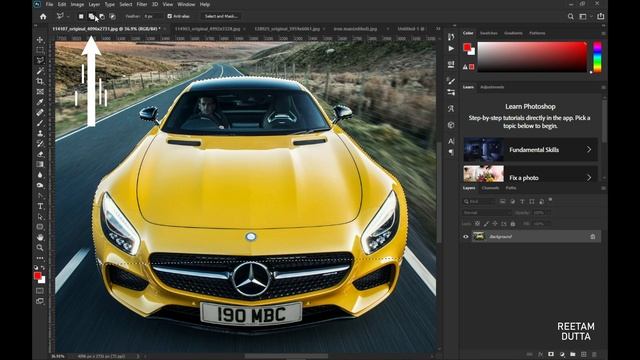Select the Blur tool
This screenshot has width=640, height=360.
40,175
